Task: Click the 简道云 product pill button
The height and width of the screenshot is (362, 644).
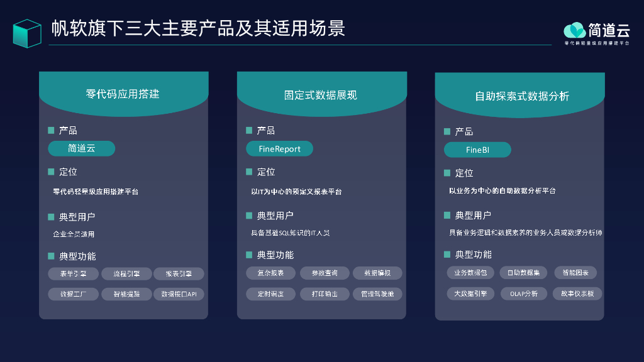Action: click(82, 148)
